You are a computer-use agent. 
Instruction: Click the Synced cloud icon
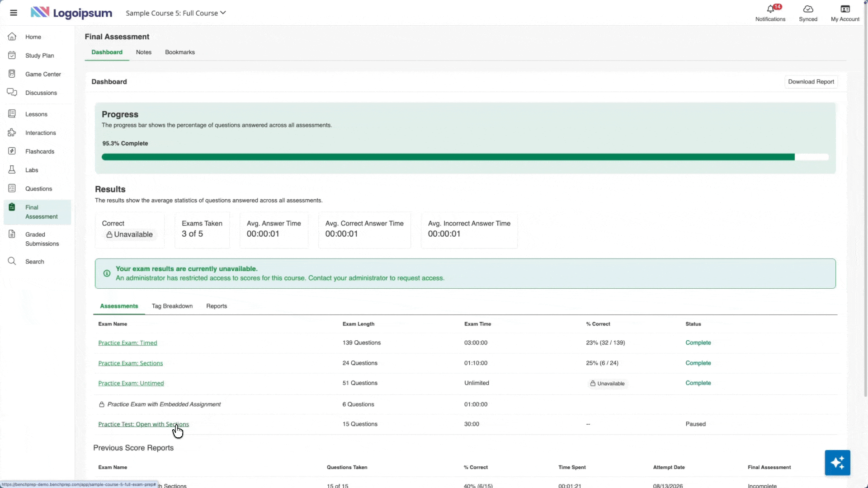pyautogui.click(x=808, y=9)
